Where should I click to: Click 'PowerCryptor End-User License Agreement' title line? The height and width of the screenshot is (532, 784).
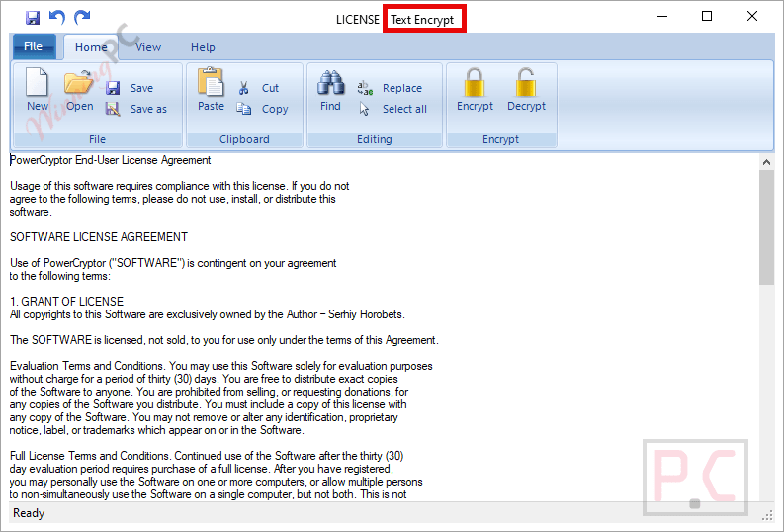click(110, 160)
